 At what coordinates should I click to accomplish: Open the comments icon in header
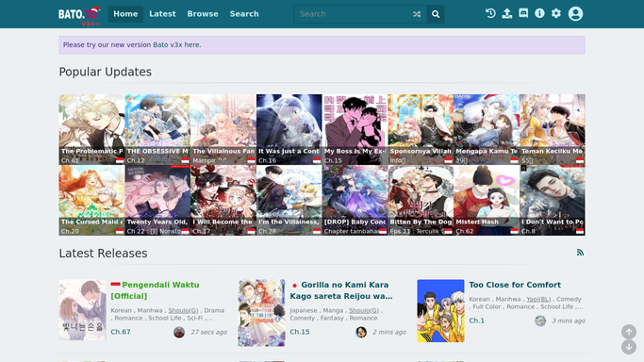(x=523, y=13)
